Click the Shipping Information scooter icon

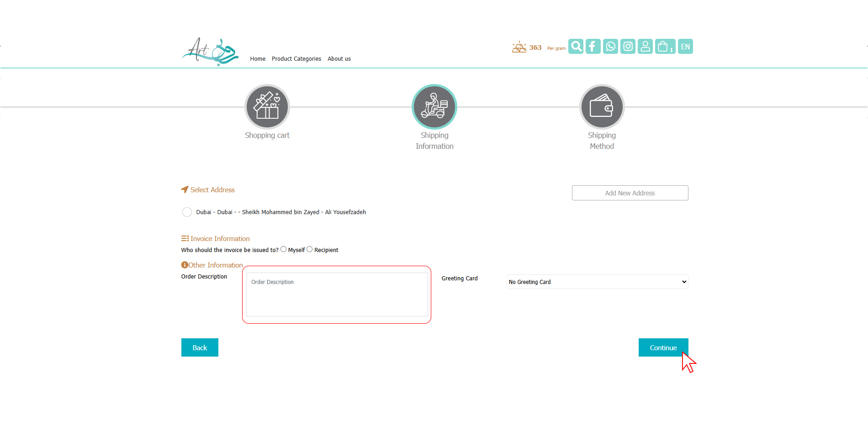coord(434,107)
